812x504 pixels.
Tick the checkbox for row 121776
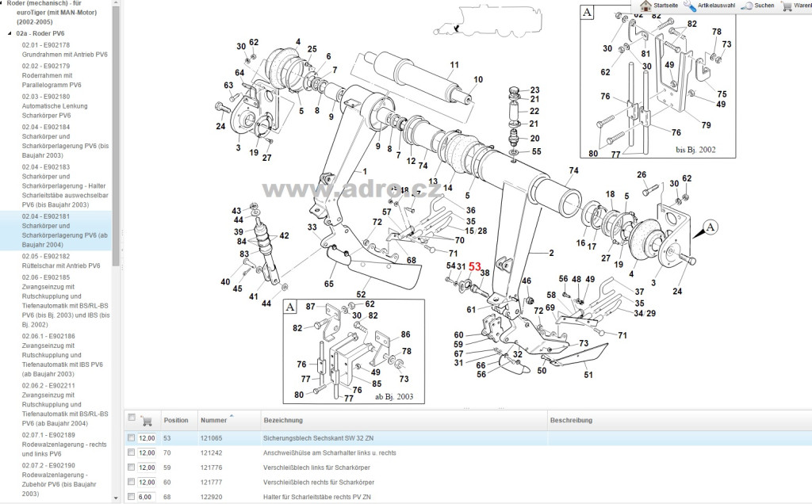click(131, 467)
